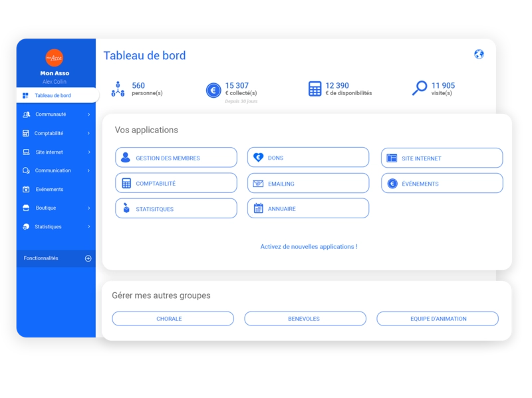Click the Boutique shop icon in sidebar

pyautogui.click(x=26, y=208)
